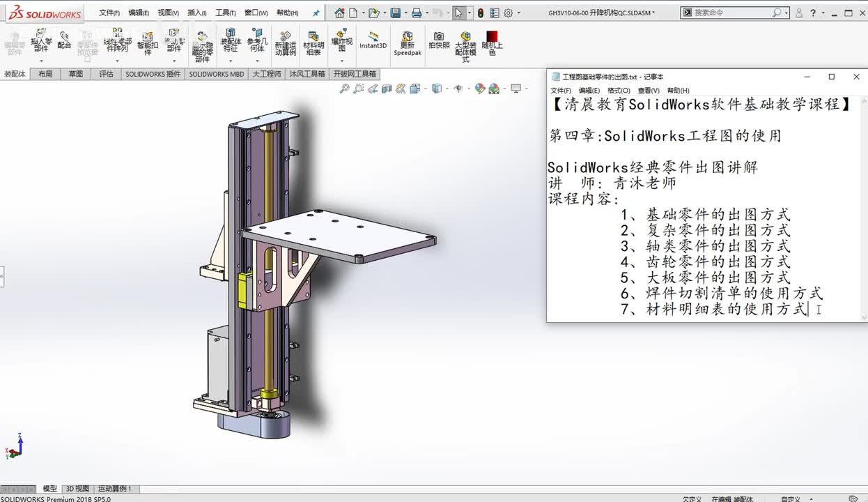The width and height of the screenshot is (868, 502).
Task: Open Notepad 格式(O) menu
Action: coord(619,91)
